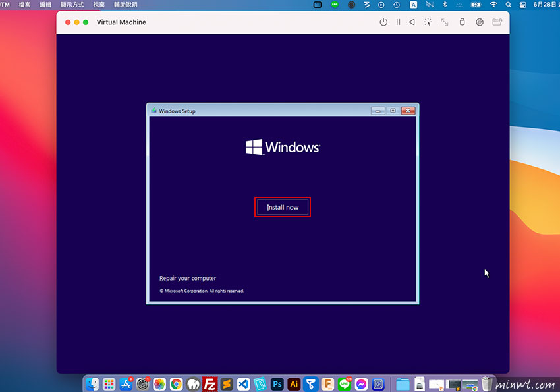
Task: Open the blue folder stack in the Dock
Action: coord(403,384)
